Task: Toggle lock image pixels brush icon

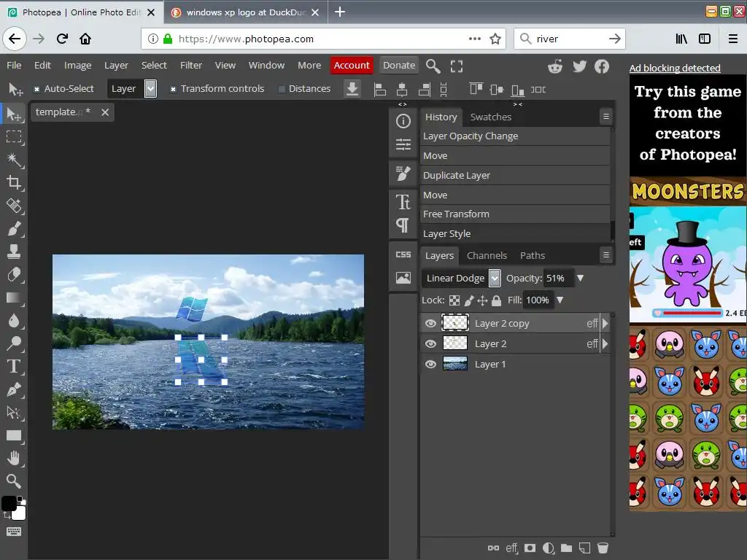Action: (469, 300)
